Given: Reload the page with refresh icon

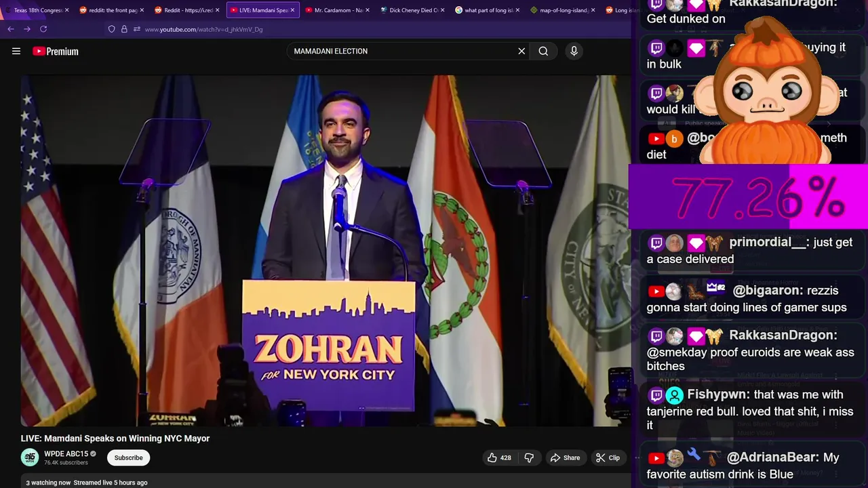Looking at the screenshot, I should tap(43, 29).
